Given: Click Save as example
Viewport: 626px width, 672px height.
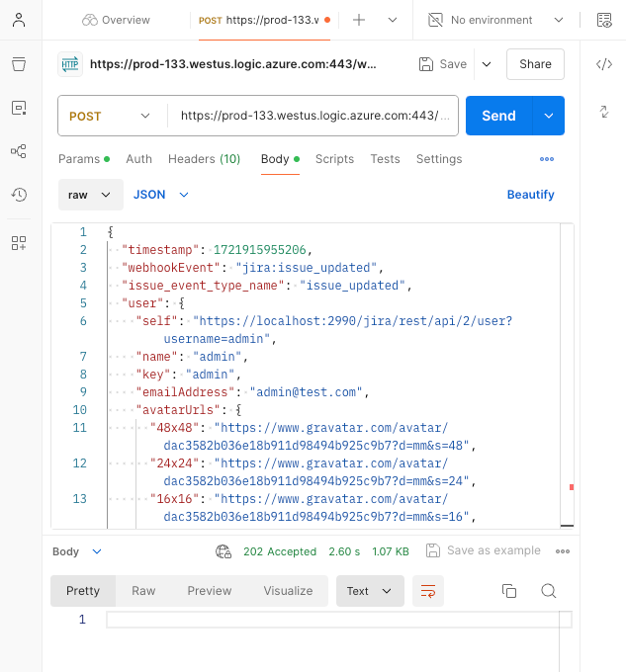Looking at the screenshot, I should coord(484,550).
